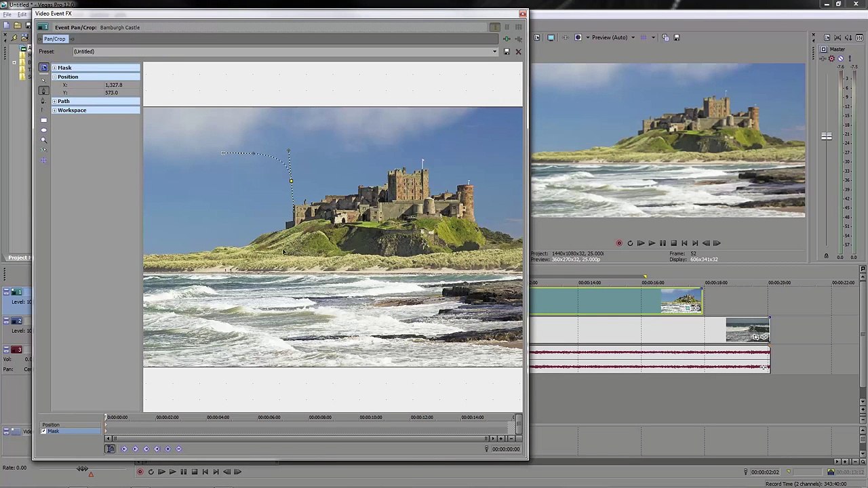Select the Rectangle mask creation tool
868x488 pixels.
coord(43,120)
